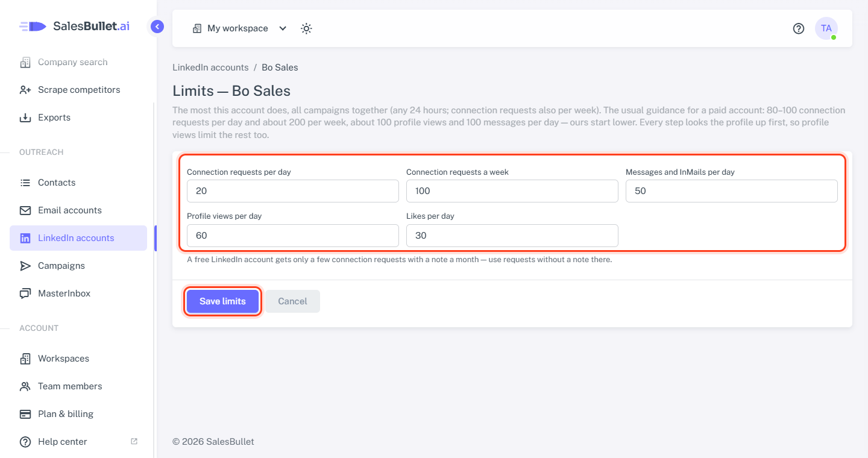The height and width of the screenshot is (458, 868).
Task: Click the MasterInbox chat icon
Action: pos(25,293)
